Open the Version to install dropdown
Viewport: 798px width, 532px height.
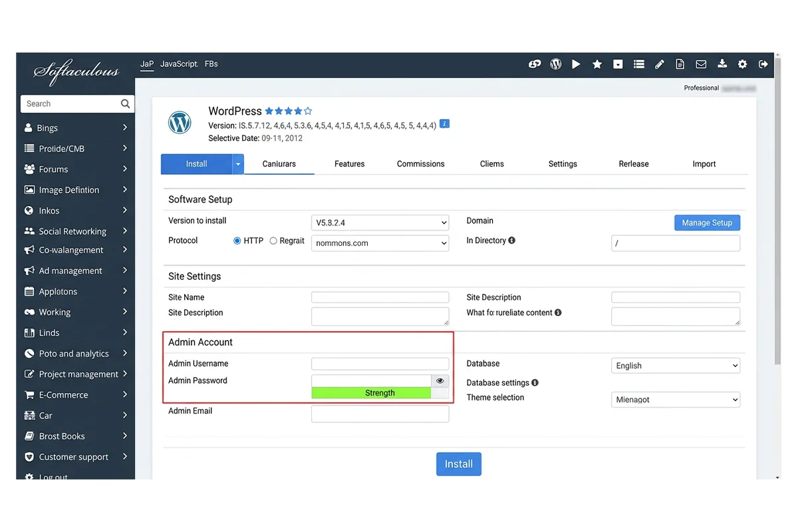pyautogui.click(x=380, y=222)
